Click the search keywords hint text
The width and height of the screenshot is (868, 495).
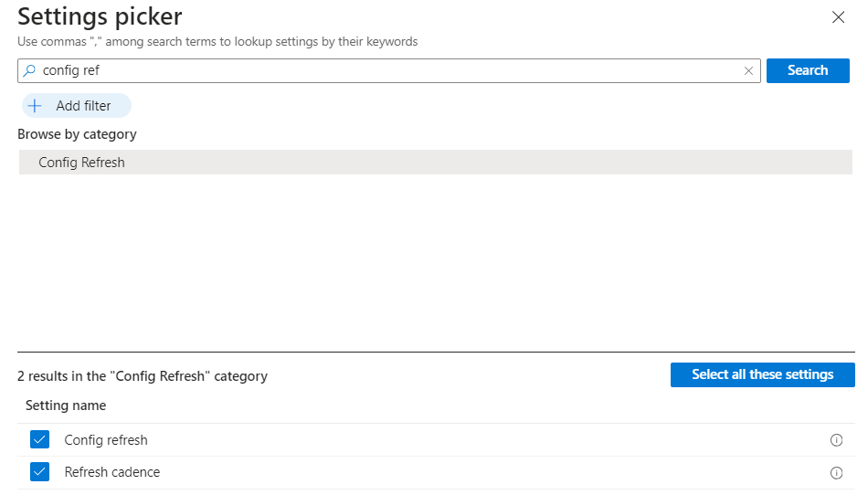click(217, 42)
